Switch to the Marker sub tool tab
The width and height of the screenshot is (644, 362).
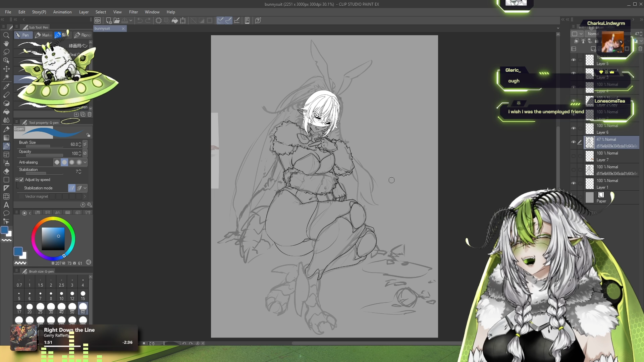click(x=44, y=35)
